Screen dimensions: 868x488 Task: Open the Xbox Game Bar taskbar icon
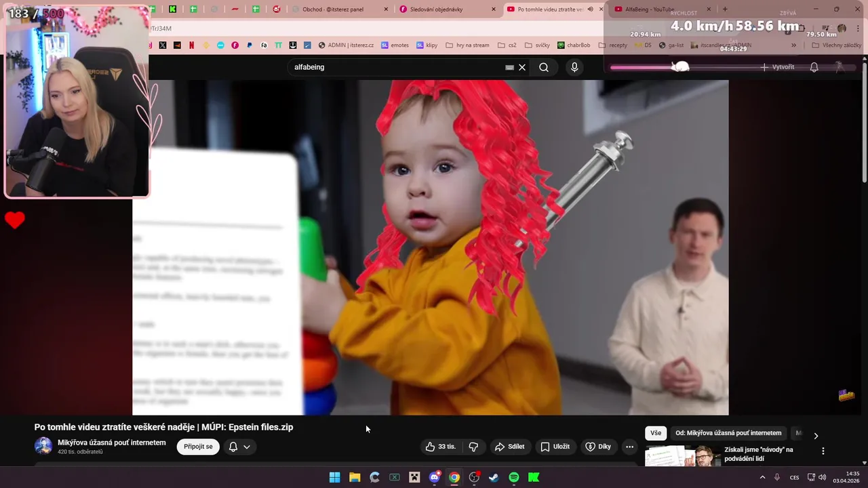(x=395, y=477)
